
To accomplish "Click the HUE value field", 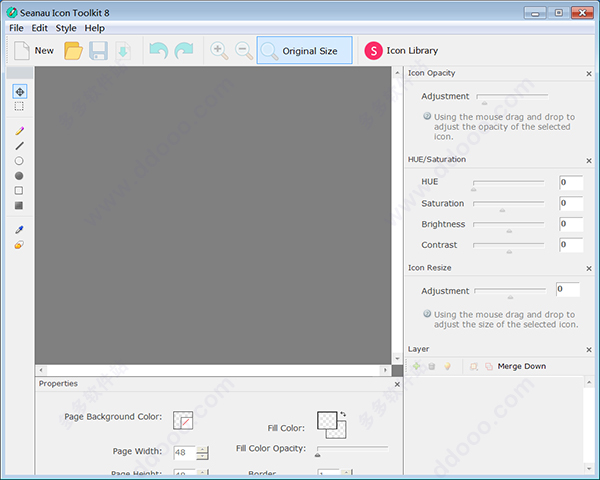I will pos(571,183).
